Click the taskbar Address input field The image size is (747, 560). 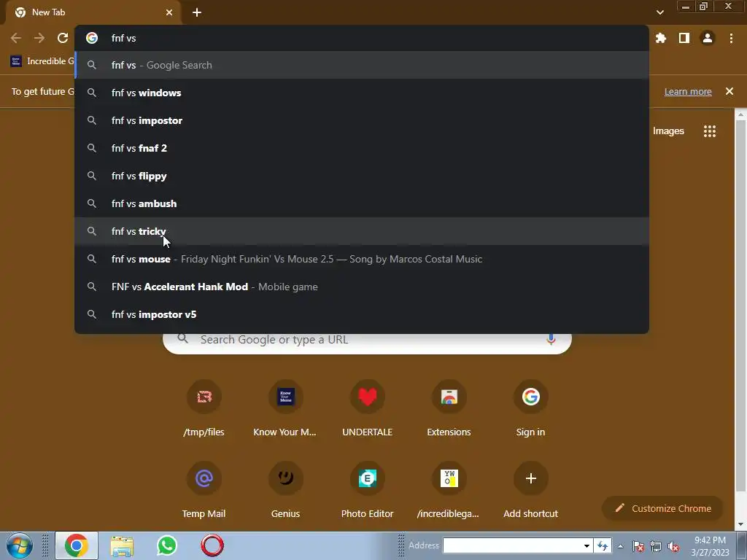(x=512, y=545)
